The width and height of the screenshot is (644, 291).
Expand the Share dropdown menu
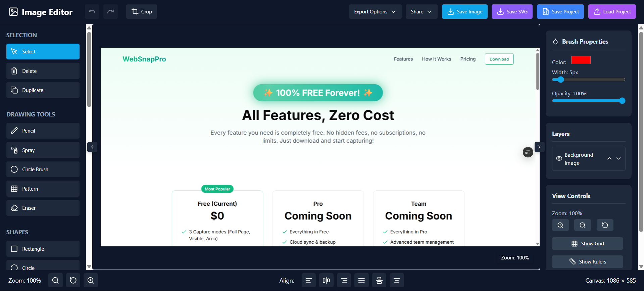[421, 12]
